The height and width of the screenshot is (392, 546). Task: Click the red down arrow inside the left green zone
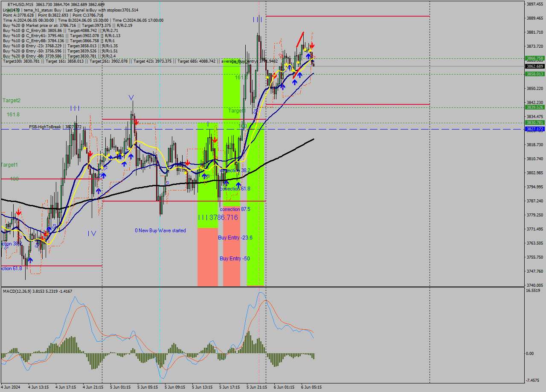coord(215,140)
